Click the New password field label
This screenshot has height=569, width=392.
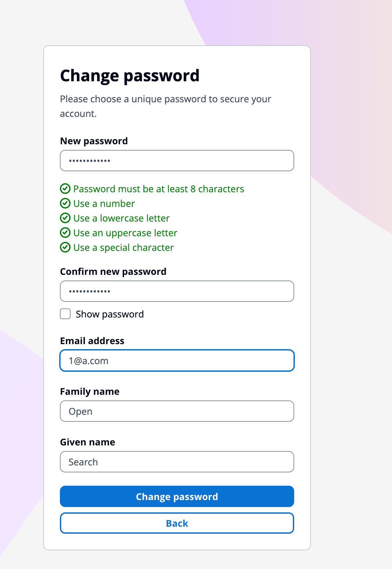point(94,141)
